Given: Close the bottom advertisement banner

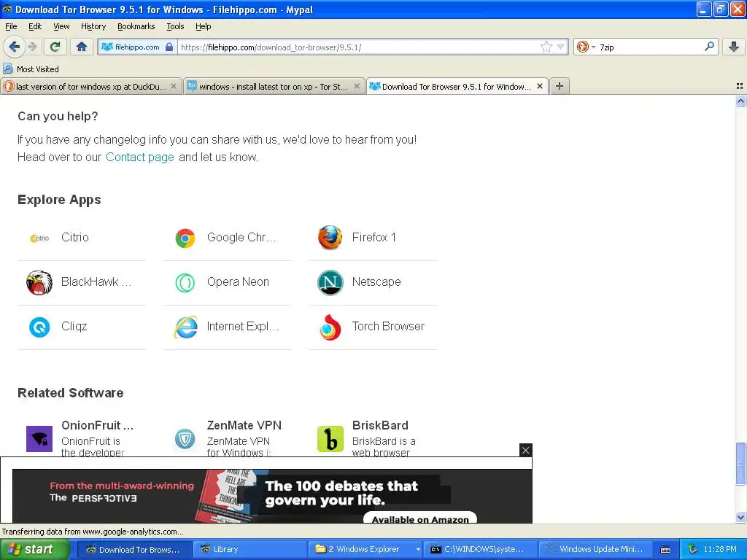Looking at the screenshot, I should [x=525, y=450].
